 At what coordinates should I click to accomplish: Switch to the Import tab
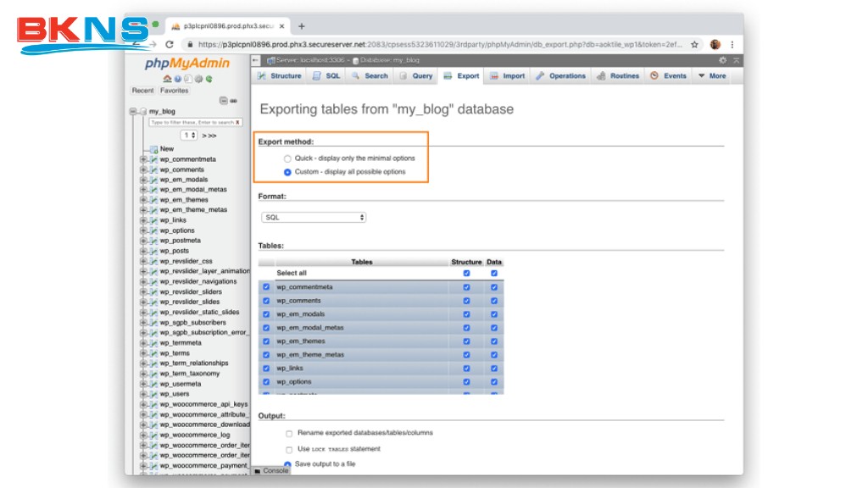click(506, 76)
